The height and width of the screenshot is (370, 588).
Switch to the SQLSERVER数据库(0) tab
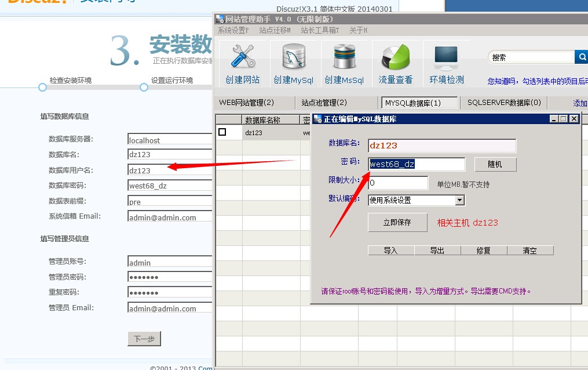pos(504,103)
